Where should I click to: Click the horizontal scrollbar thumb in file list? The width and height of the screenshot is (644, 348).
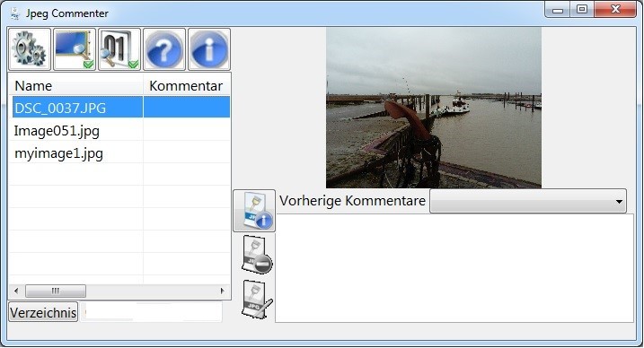56,291
